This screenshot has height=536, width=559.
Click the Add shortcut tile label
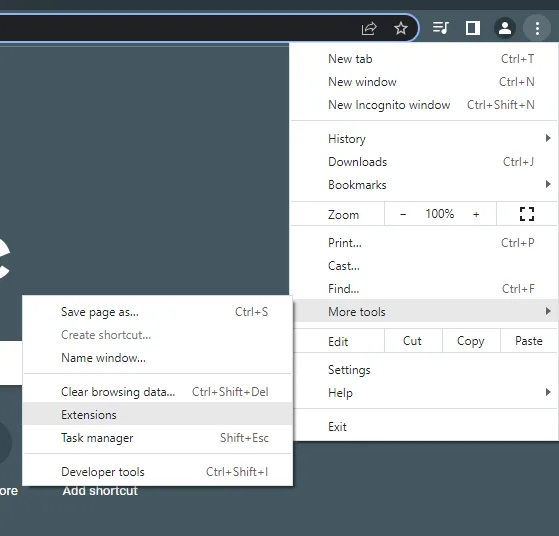click(x=100, y=491)
